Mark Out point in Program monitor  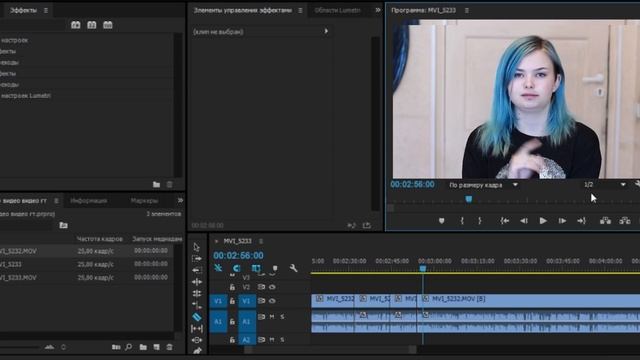pyautogui.click(x=480, y=221)
